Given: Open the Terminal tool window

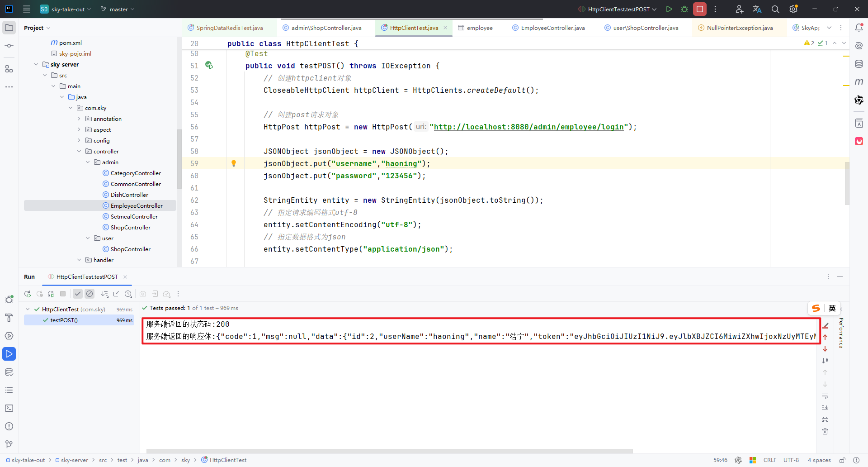Looking at the screenshot, I should tap(9, 408).
